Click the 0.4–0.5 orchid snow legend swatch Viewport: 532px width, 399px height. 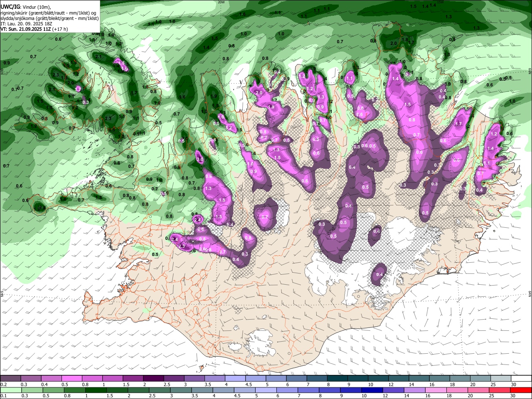coord(52,379)
